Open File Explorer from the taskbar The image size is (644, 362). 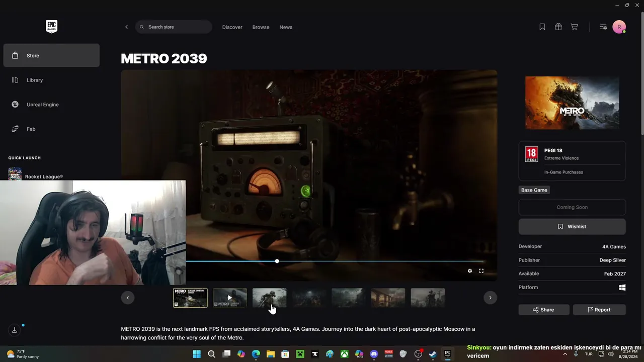[x=271, y=354]
